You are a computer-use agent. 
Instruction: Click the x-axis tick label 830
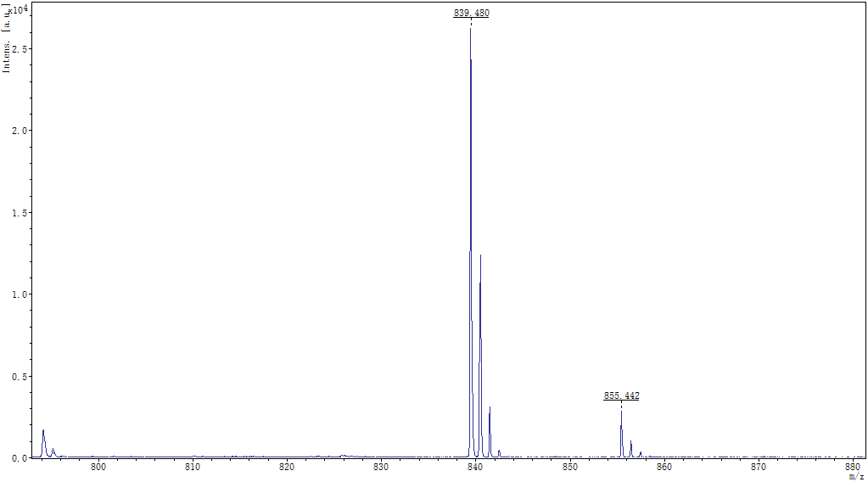click(381, 467)
